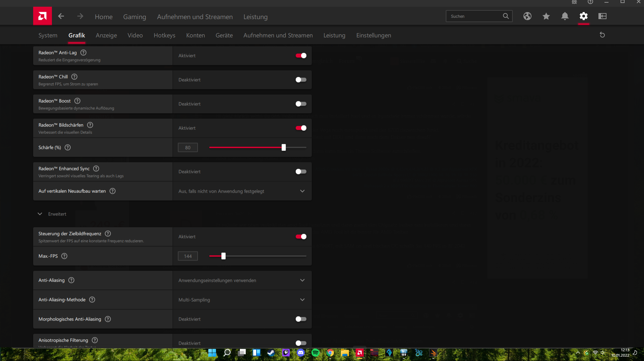Viewport: 644px width, 361px height.
Task: Click the red AMD logo button
Action: (x=43, y=16)
